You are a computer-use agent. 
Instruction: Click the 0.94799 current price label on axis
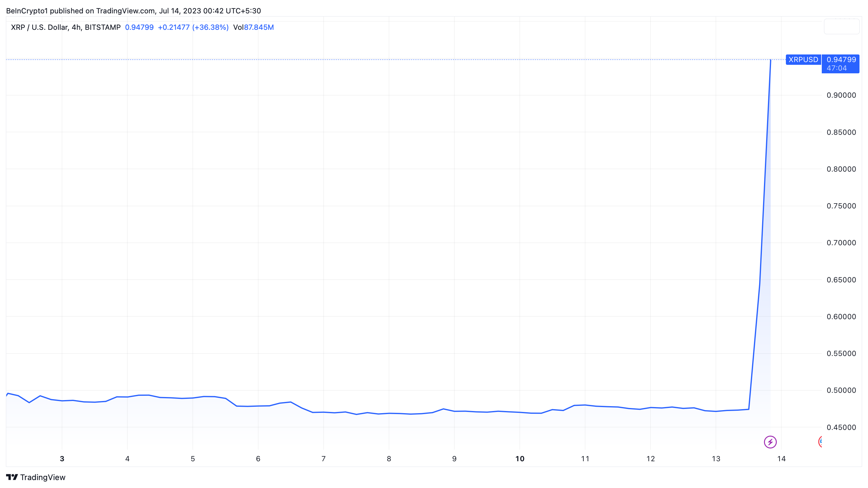click(x=841, y=60)
